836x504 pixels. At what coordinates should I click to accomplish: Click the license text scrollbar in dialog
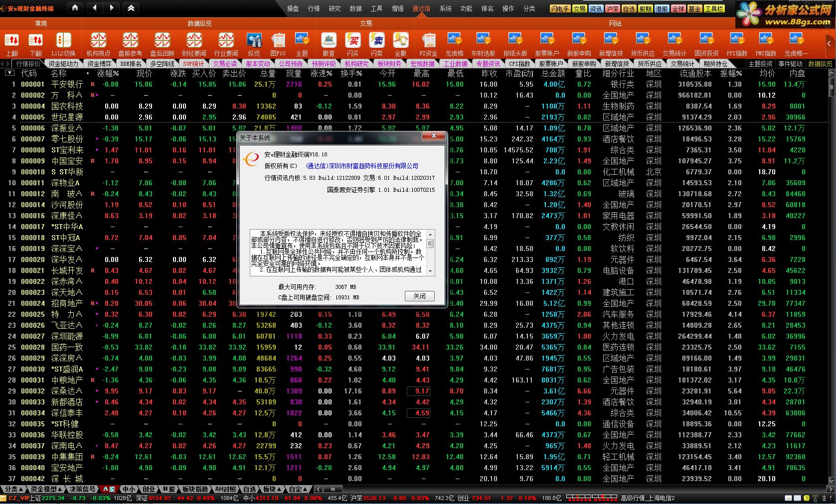pos(430,252)
